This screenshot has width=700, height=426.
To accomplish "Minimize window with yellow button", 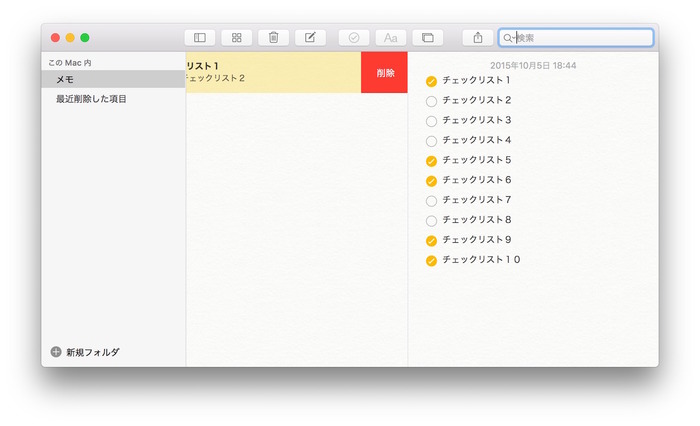I will (70, 38).
